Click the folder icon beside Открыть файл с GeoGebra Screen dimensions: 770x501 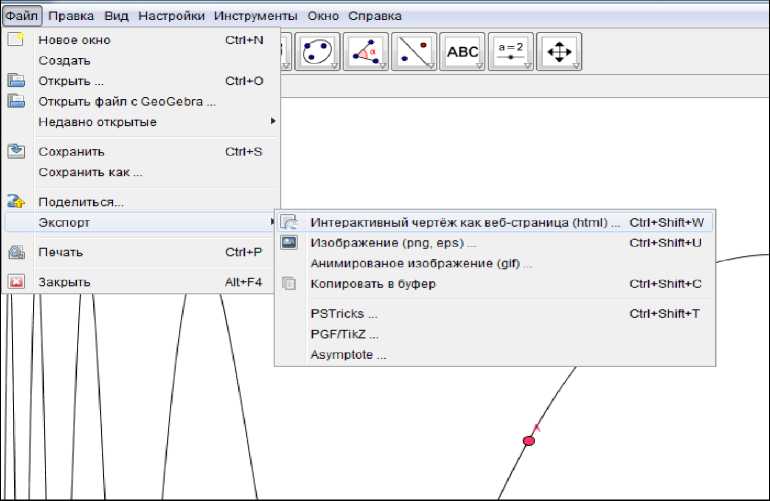pyautogui.click(x=16, y=101)
